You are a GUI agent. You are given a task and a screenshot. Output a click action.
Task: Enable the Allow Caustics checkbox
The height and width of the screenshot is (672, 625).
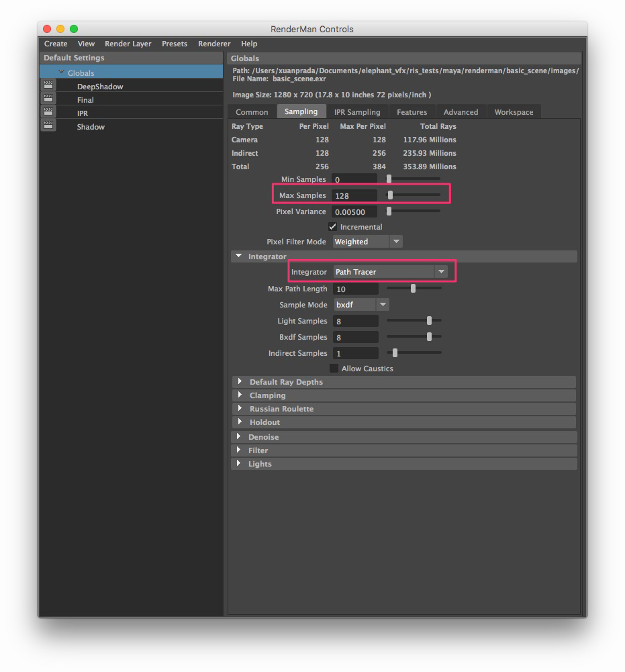coord(334,368)
